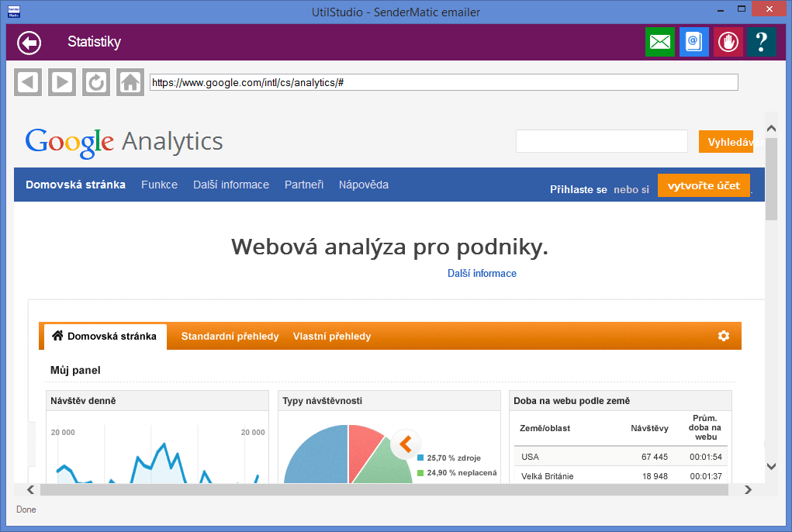792x532 pixels.
Task: Click the browser home button
Action: (130, 81)
